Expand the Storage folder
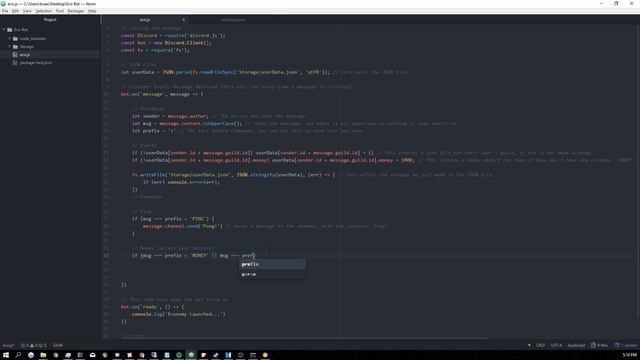Screen dimensions: 640x360 click(10, 47)
